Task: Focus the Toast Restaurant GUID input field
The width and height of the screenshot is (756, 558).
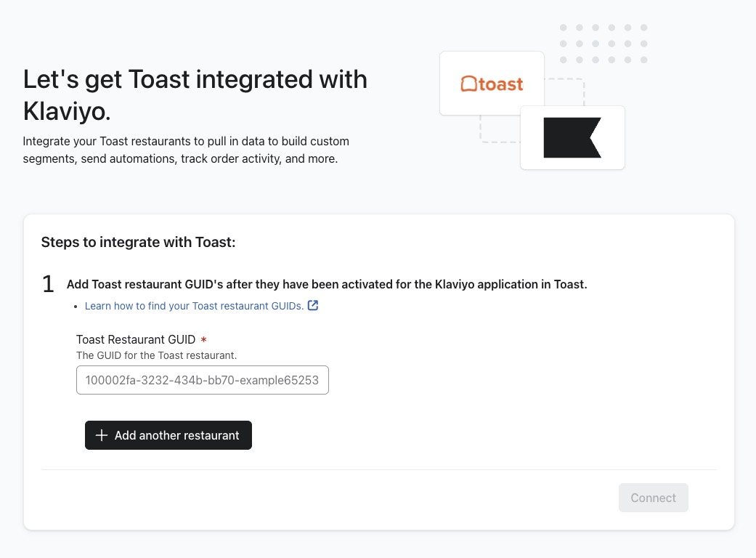Action: point(202,380)
